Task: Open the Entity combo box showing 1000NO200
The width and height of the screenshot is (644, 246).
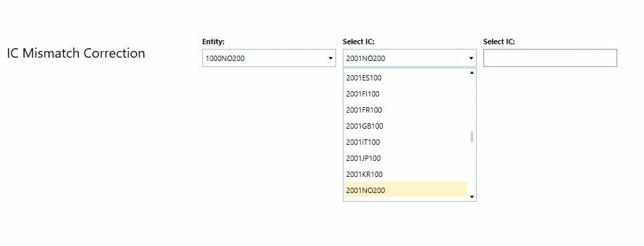Action: (269, 58)
